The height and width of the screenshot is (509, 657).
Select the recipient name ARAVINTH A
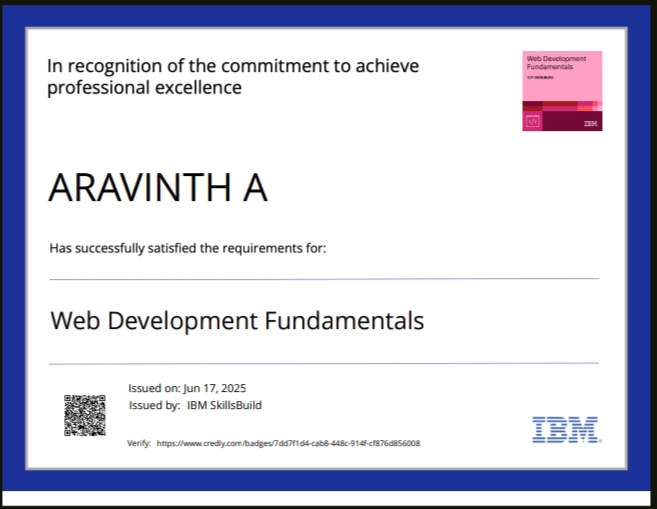tap(158, 187)
